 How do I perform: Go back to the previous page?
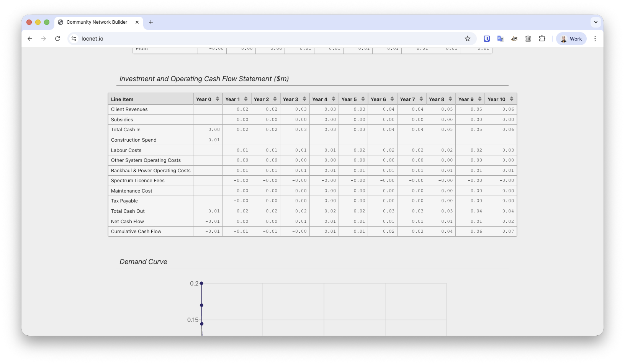click(x=30, y=39)
